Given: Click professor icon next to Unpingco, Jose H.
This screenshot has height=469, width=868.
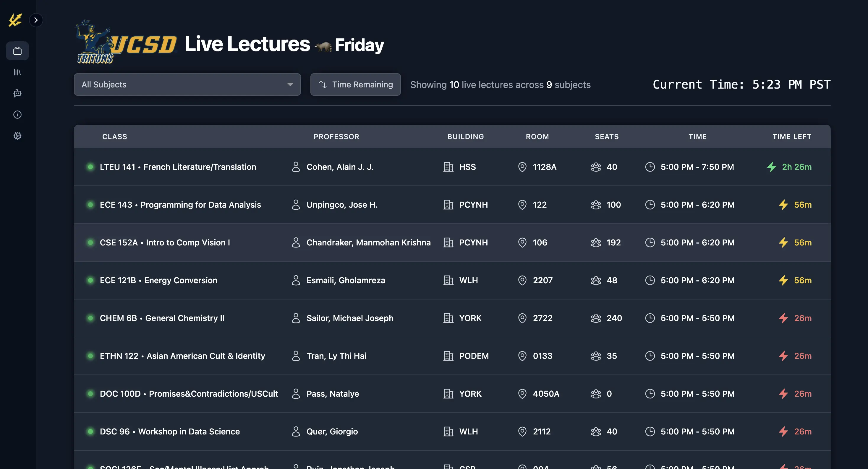Looking at the screenshot, I should 296,205.
